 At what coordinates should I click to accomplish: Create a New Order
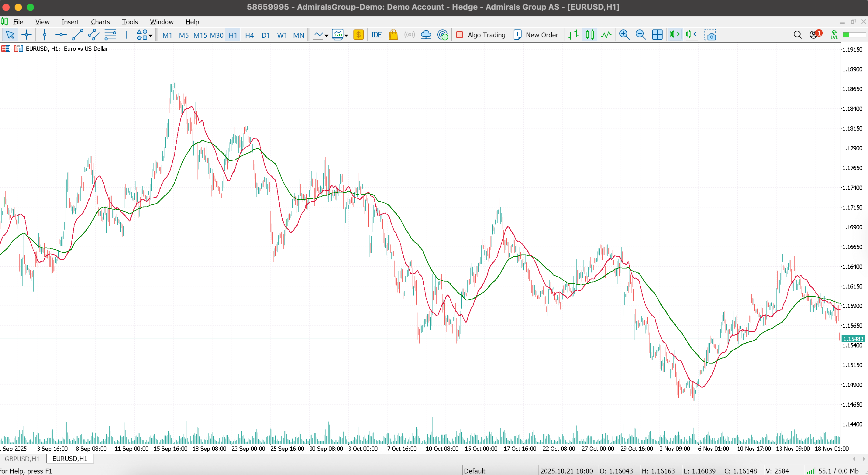(536, 35)
